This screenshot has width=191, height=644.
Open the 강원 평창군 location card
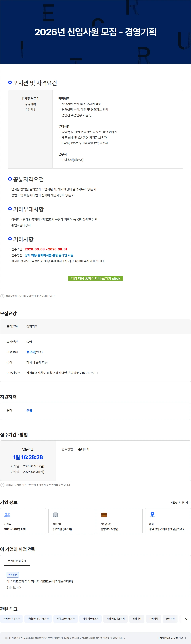pyautogui.click(x=168, y=521)
